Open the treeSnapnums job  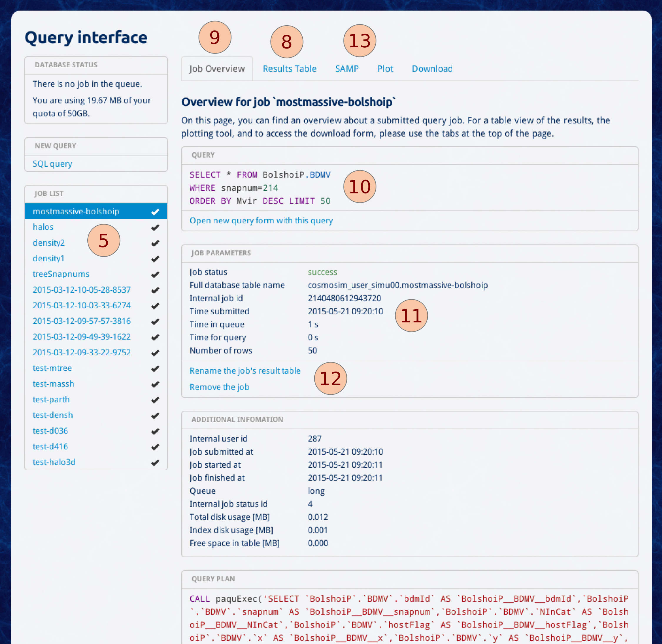click(x=61, y=274)
